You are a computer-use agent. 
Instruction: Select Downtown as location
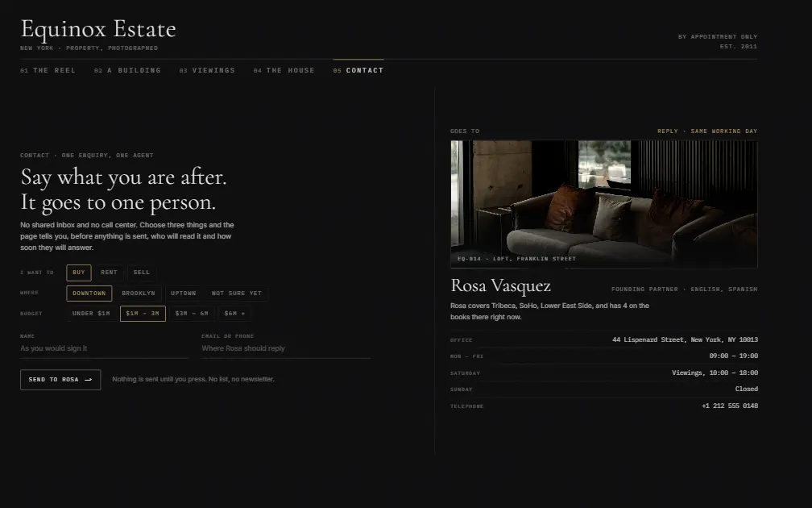(89, 294)
